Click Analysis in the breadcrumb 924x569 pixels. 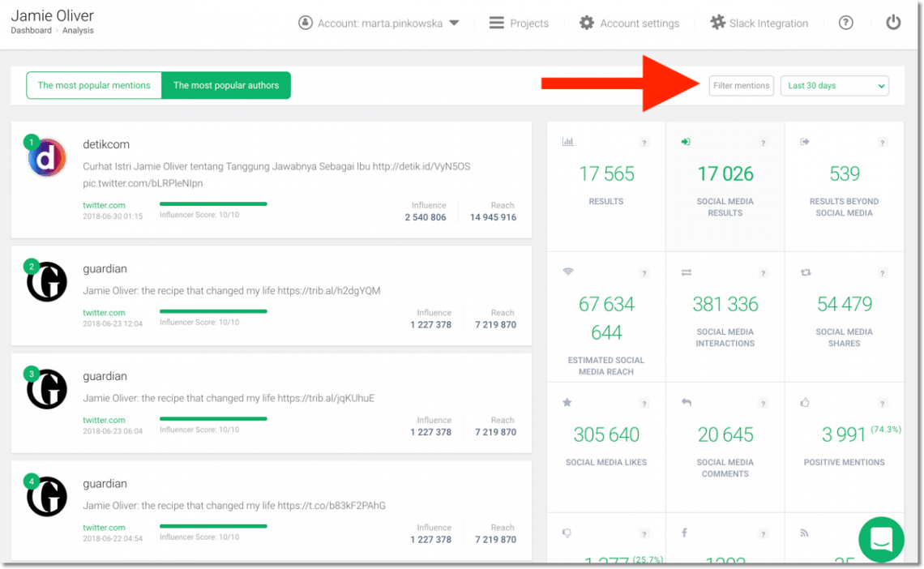pos(79,31)
